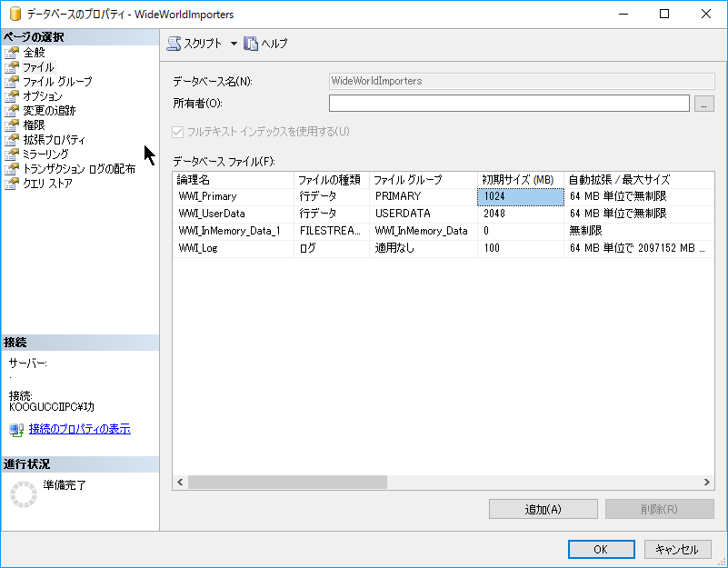Go to the クエリ ストア page
The image size is (728, 568).
coord(48,184)
